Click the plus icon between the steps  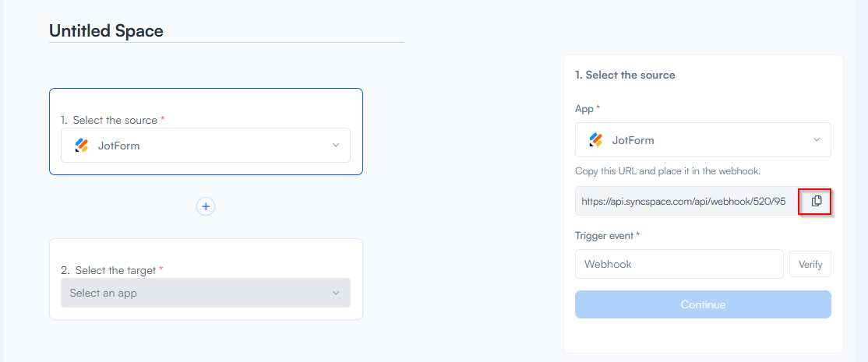206,206
